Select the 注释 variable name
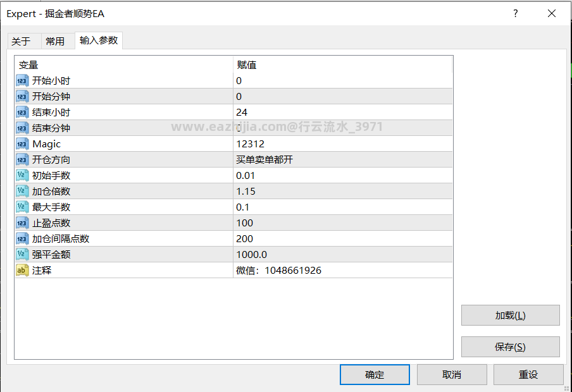This screenshot has width=572, height=392. [x=42, y=270]
